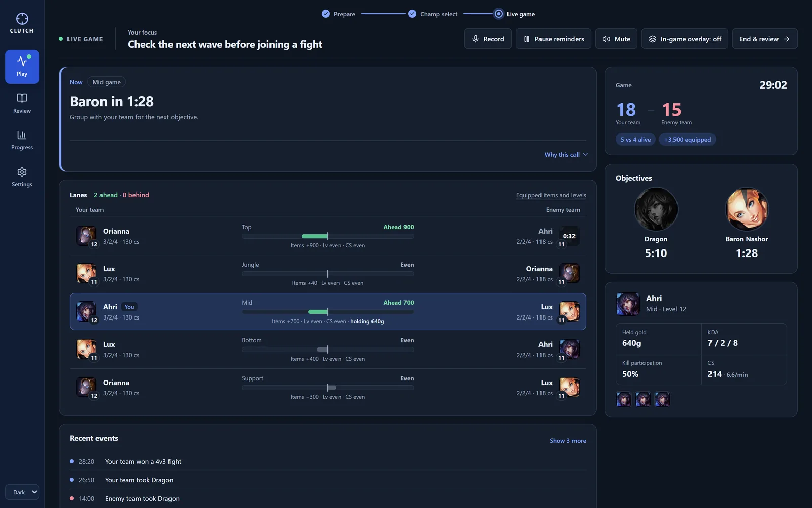The image size is (812, 508).
Task: Click enemy Ahri top lane portrait with 0:32 timer
Action: pyautogui.click(x=569, y=236)
